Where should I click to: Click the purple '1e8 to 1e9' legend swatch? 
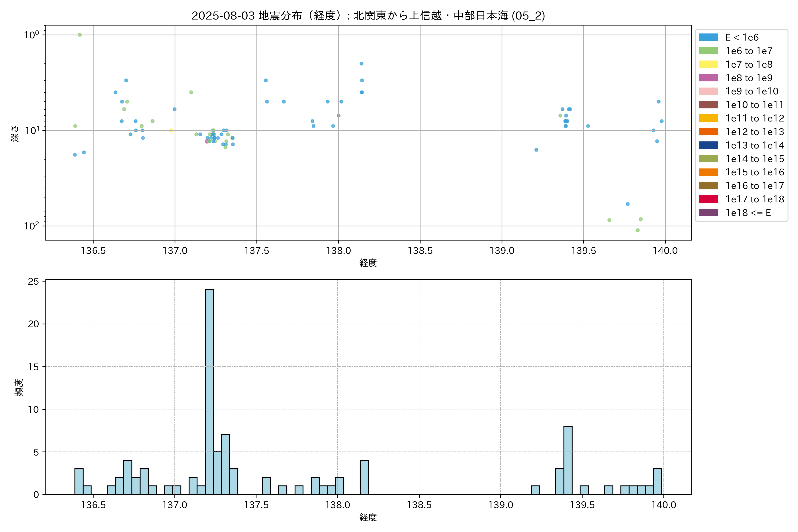708,78
